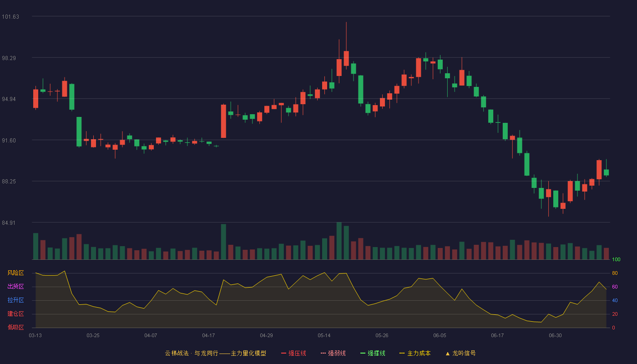Toggle the 龙吟信号 triangle legend entry
637x364 pixels.
[460, 353]
